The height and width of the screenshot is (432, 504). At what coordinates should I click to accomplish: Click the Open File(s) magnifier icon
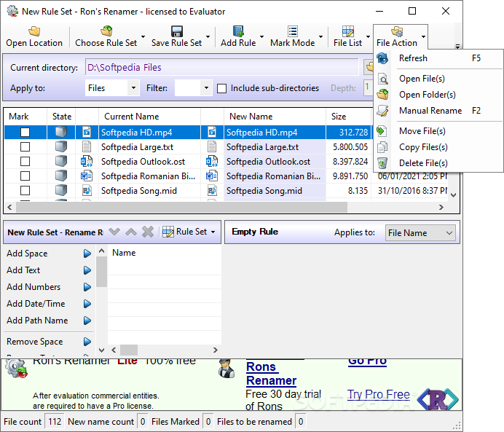coord(382,79)
